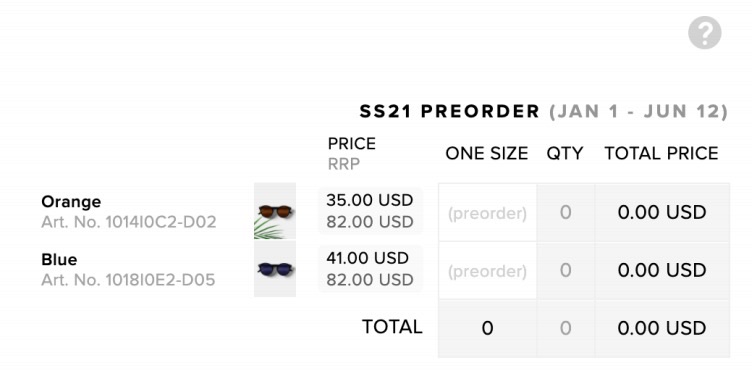Select the Orange product name
The image size is (752, 378).
click(71, 201)
